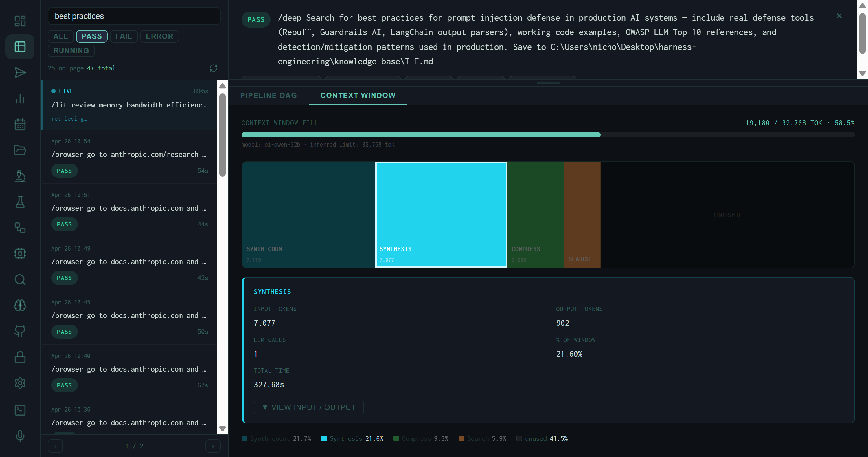Click the 327.68s total time value
Screen dimensions: 868x457
[x=269, y=385]
